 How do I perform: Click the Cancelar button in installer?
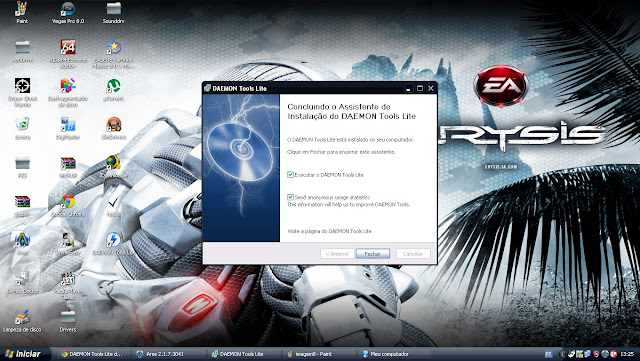[x=413, y=254]
